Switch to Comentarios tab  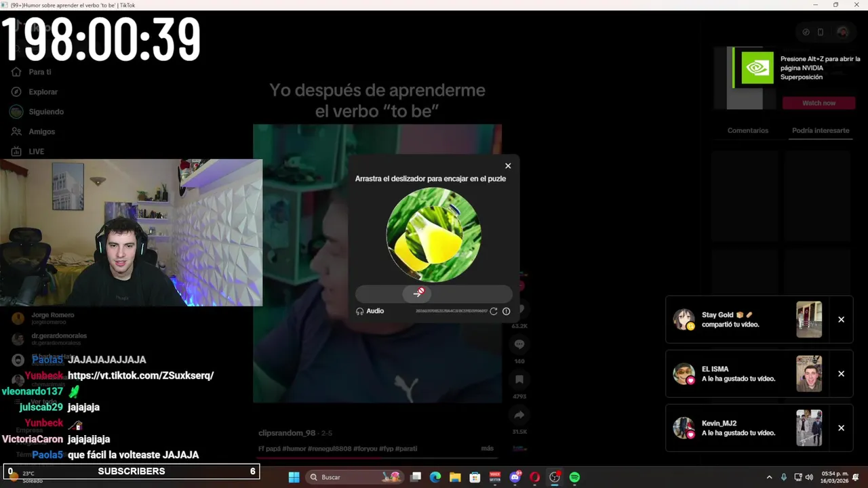748,130
